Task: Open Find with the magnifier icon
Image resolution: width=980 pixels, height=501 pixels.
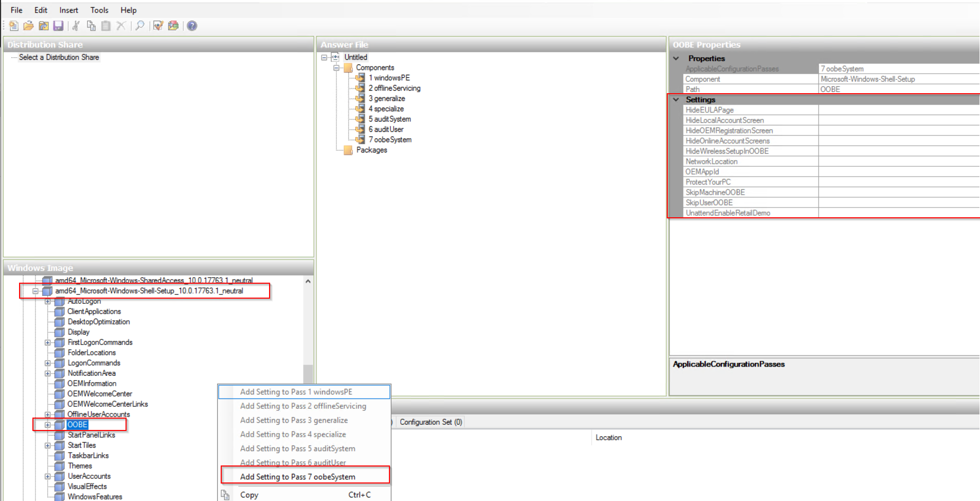Action: (139, 26)
